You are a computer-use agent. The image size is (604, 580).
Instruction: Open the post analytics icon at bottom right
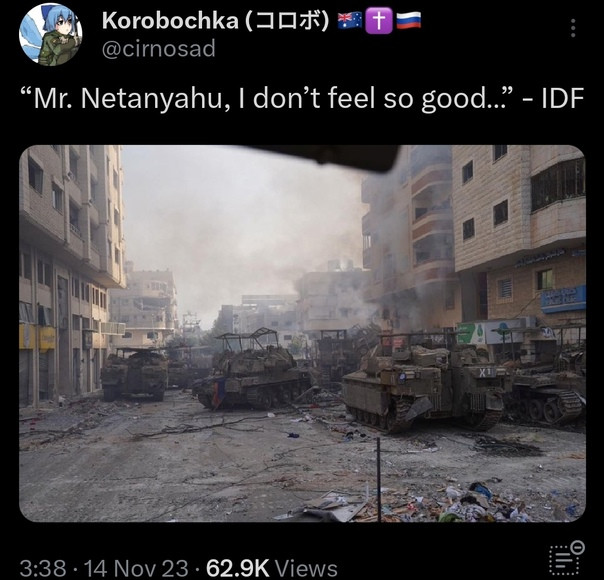coord(567,558)
